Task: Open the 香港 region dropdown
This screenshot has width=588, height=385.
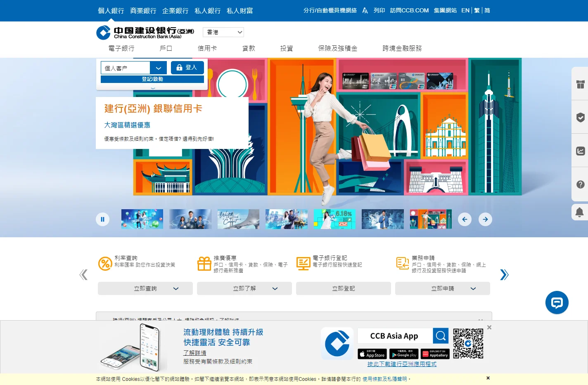Action: [x=223, y=32]
